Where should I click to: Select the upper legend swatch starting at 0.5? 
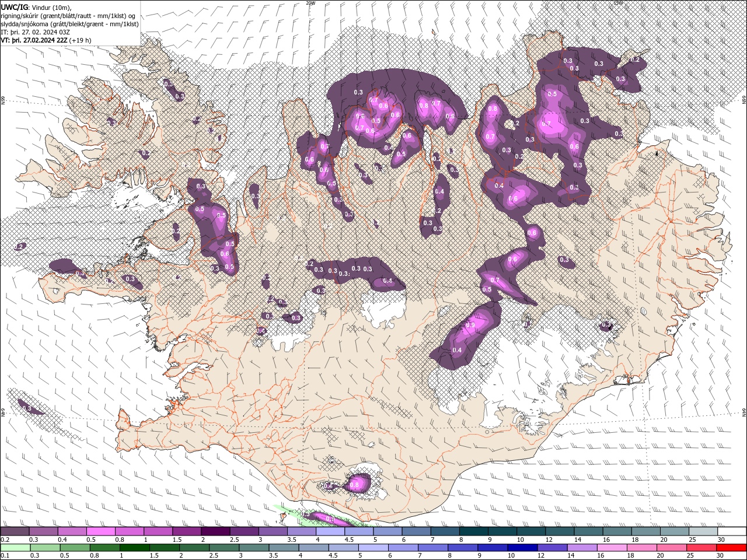[101, 531]
